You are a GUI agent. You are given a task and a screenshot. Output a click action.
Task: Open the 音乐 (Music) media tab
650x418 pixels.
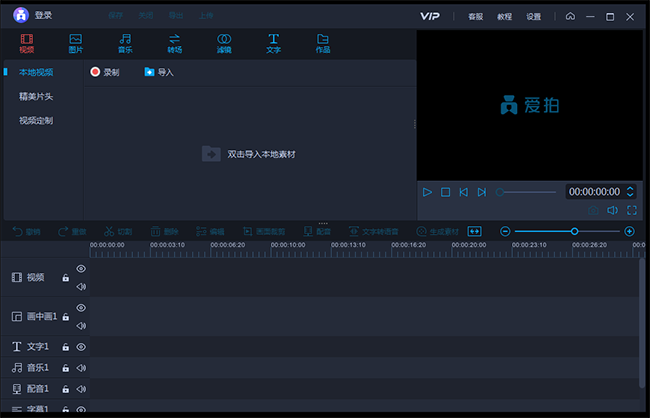(x=125, y=42)
